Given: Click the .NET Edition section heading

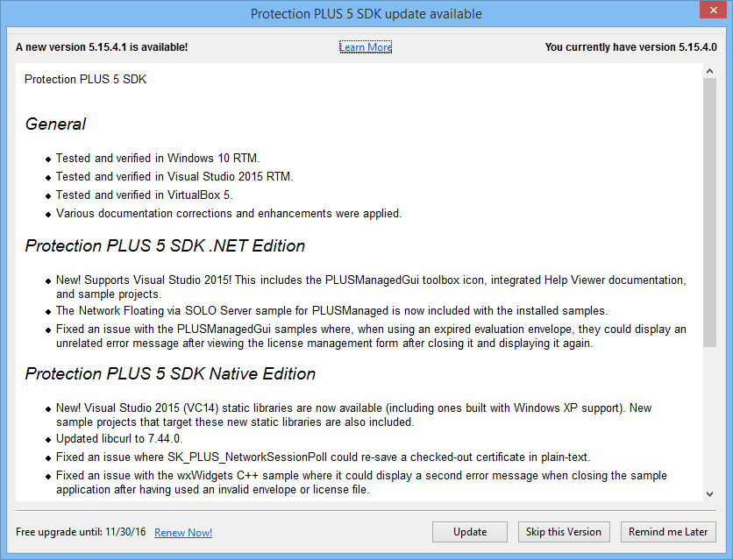Looking at the screenshot, I should click(x=165, y=246).
